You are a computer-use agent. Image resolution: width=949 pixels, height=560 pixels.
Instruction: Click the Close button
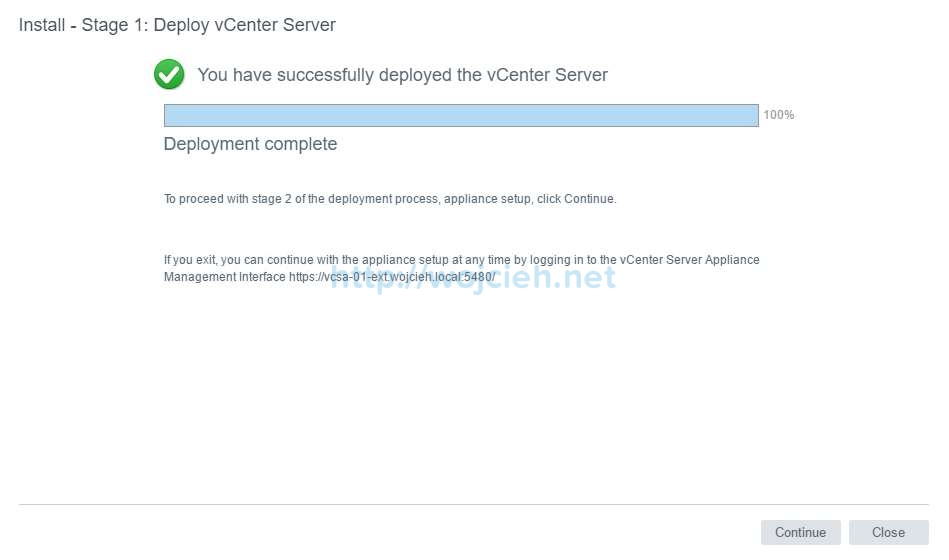pyautogui.click(x=888, y=532)
